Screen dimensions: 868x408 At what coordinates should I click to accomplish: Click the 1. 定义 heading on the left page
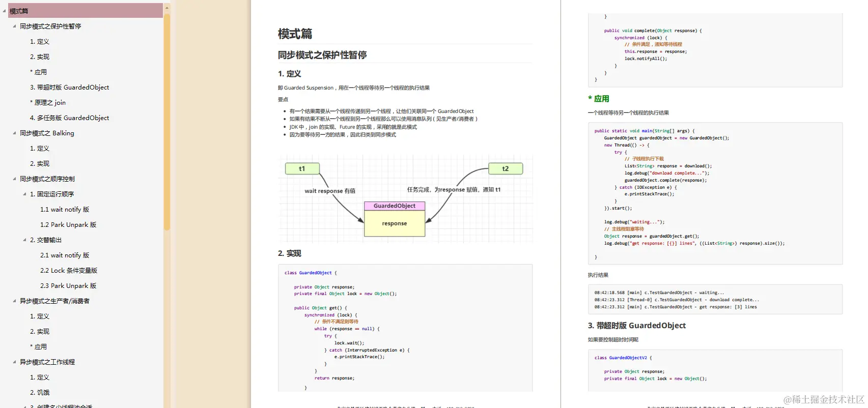point(290,74)
